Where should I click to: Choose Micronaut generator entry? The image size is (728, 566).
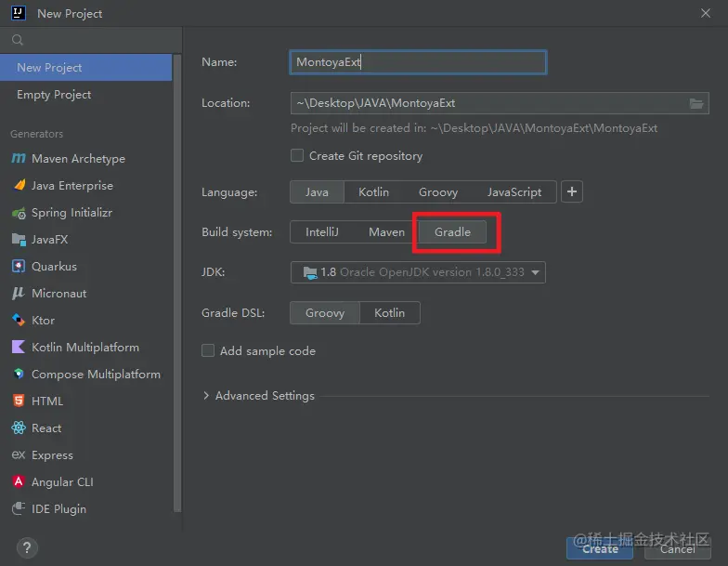coord(85,294)
